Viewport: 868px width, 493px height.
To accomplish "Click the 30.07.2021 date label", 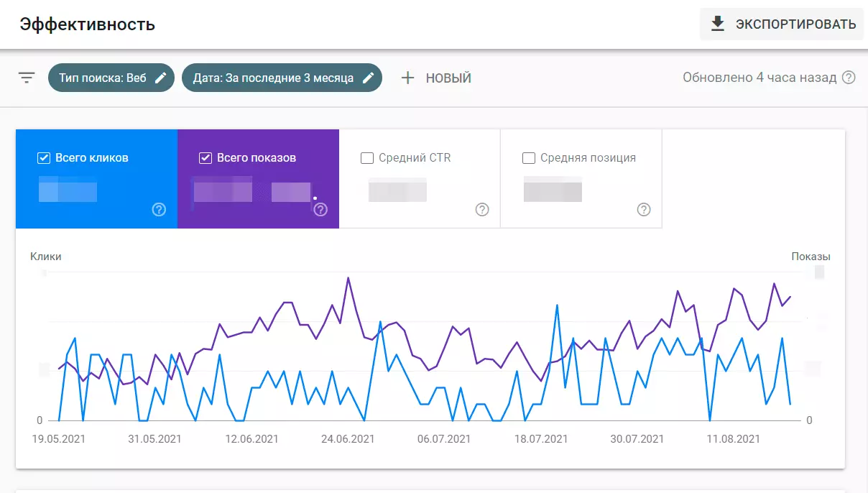I will (x=637, y=438).
